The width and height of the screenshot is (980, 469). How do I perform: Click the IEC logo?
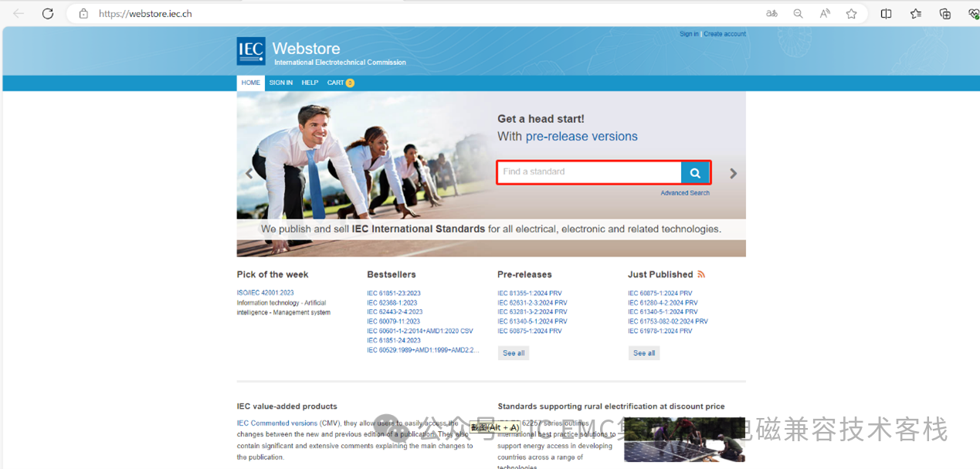(251, 51)
